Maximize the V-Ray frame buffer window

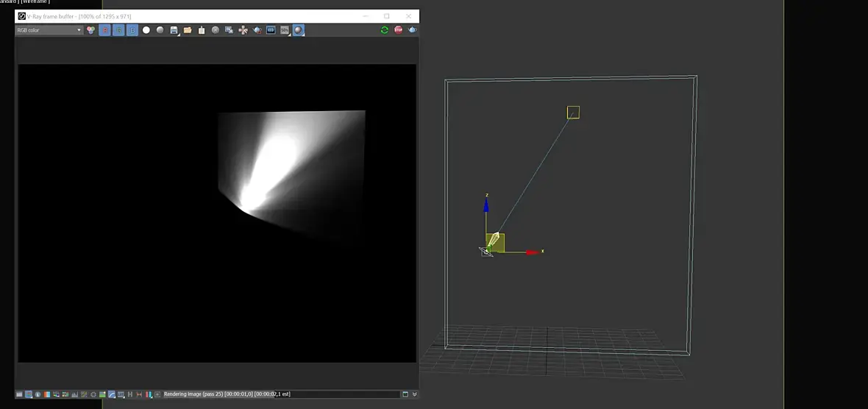(386, 16)
